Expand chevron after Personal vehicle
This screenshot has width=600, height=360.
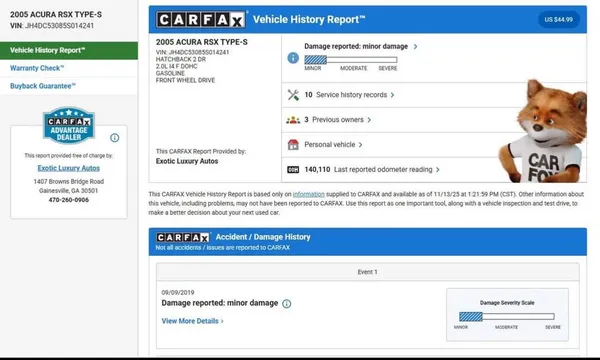(360, 145)
